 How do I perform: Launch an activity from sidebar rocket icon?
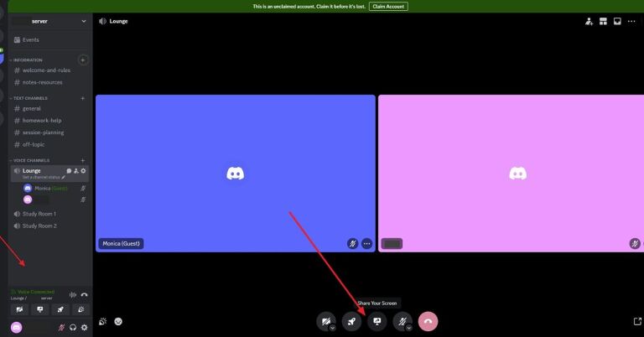60,309
